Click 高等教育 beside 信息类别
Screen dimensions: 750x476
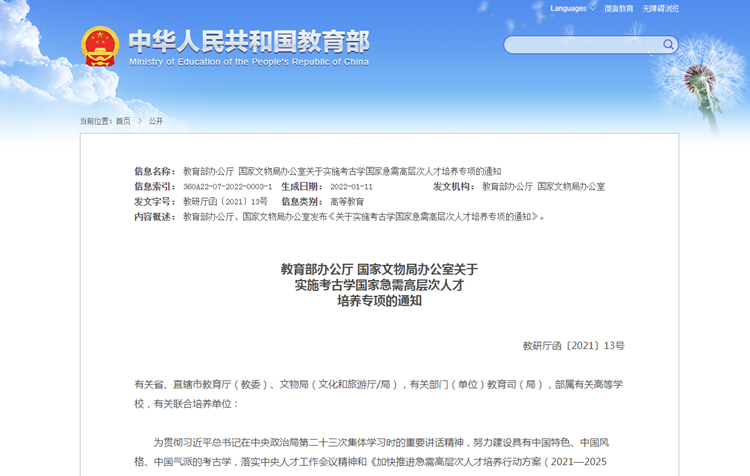click(x=347, y=202)
